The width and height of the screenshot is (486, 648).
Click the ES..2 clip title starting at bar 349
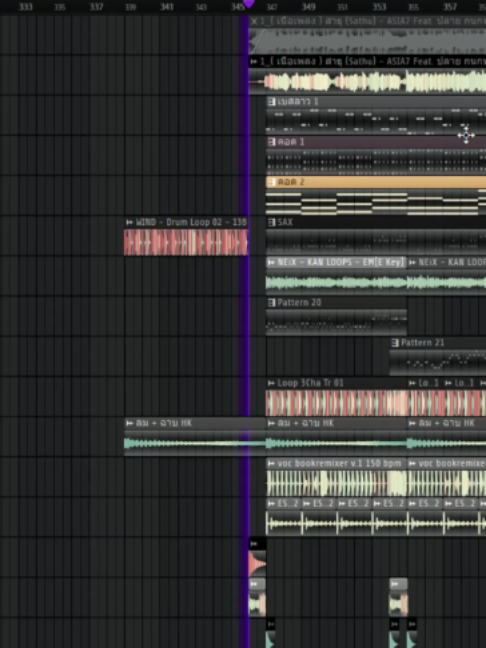(x=324, y=504)
